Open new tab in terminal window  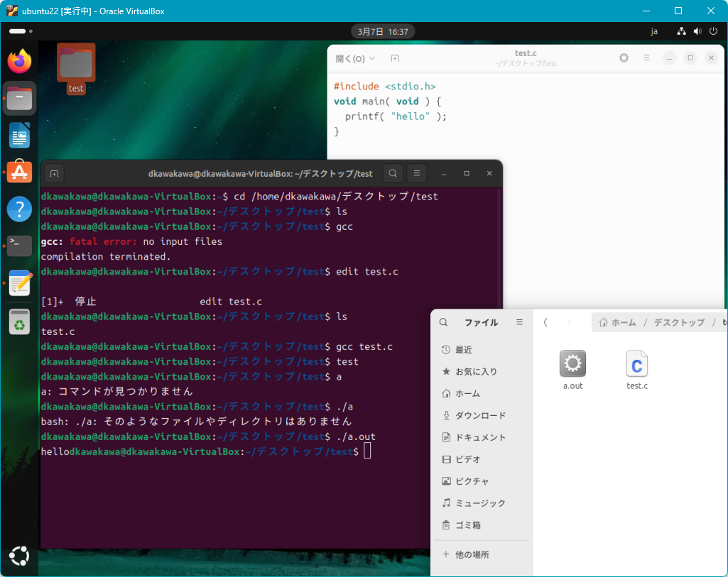click(x=54, y=173)
